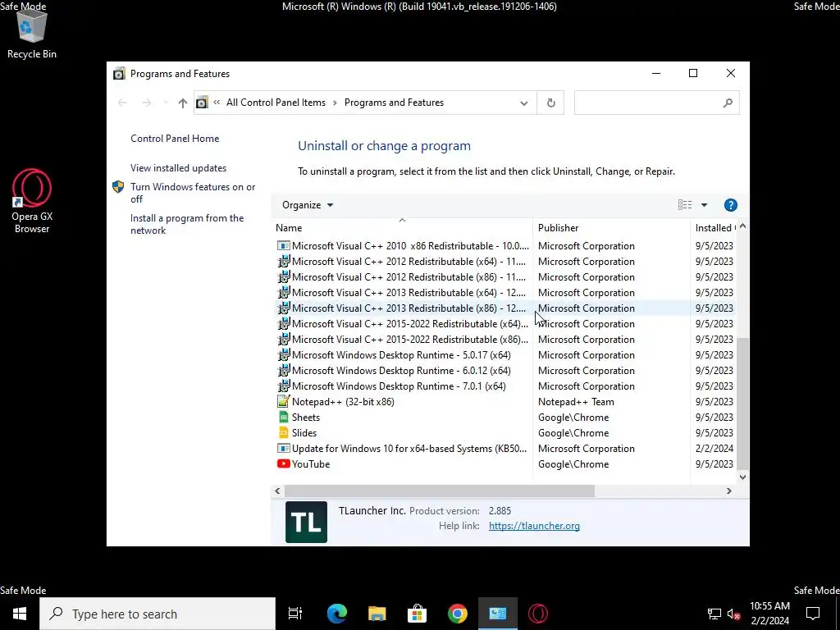Expand the breadcrumb chevron before All Control Panel Items
840x630 pixels.
point(217,103)
